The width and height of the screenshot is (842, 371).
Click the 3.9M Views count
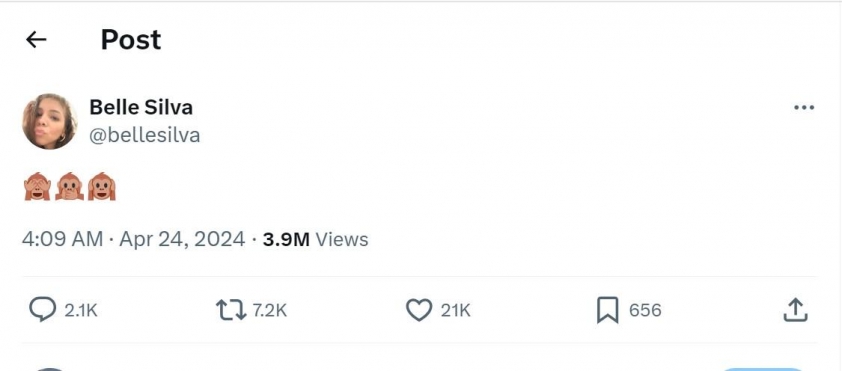(315, 239)
